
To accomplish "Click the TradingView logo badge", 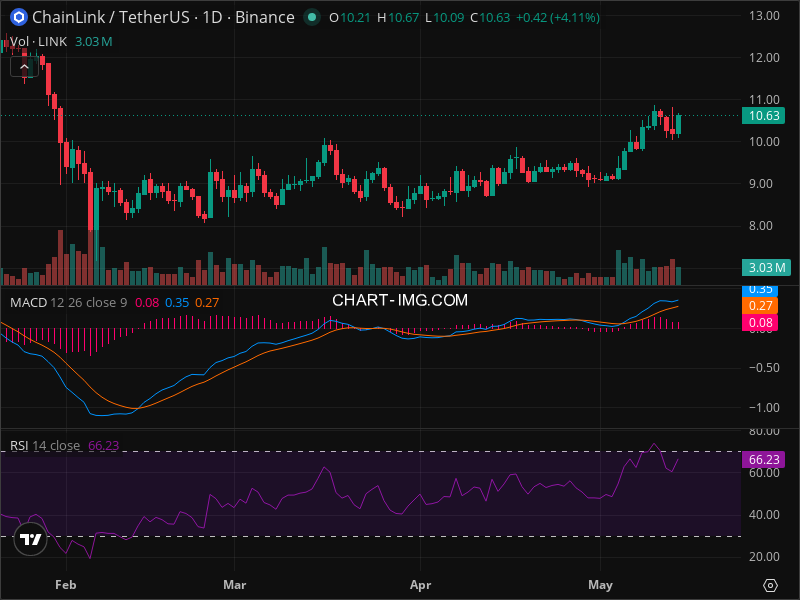I will 31,539.
